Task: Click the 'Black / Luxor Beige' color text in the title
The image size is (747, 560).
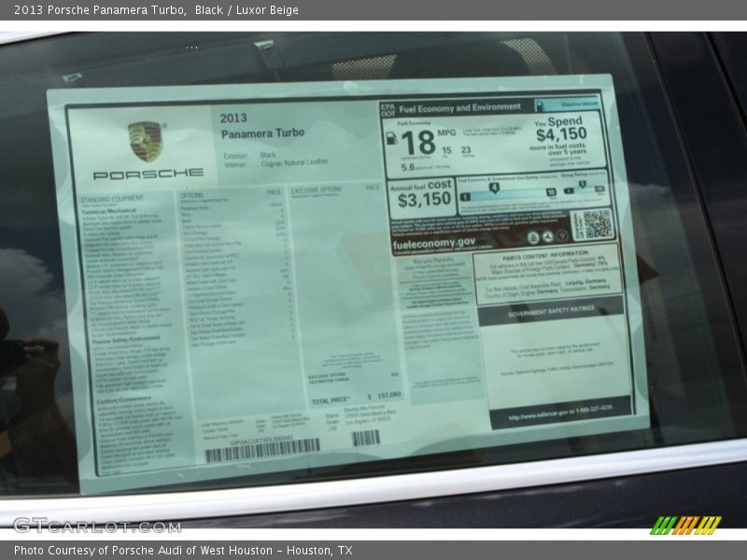Action: [x=247, y=10]
